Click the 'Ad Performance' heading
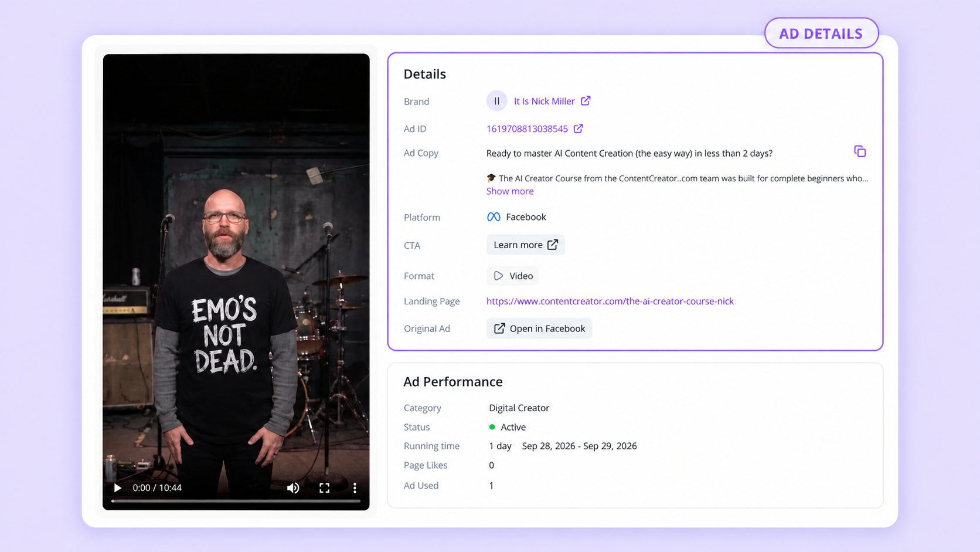Image resolution: width=980 pixels, height=552 pixels. [x=453, y=382]
